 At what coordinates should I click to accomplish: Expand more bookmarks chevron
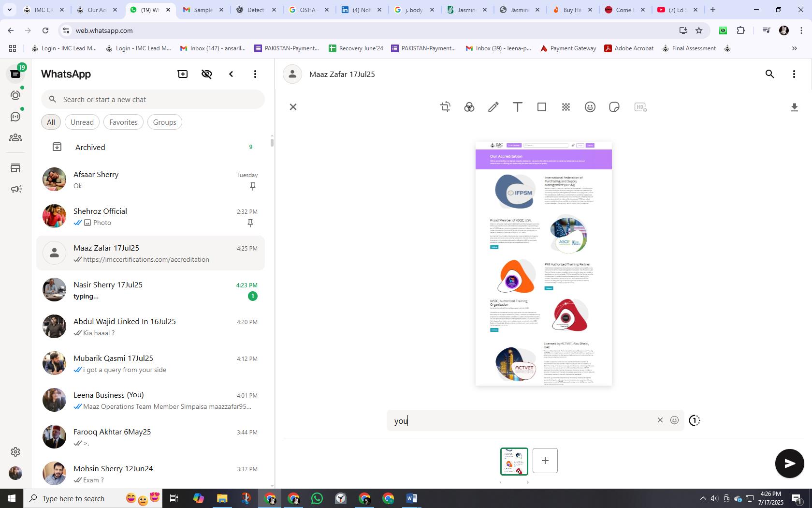coord(794,48)
